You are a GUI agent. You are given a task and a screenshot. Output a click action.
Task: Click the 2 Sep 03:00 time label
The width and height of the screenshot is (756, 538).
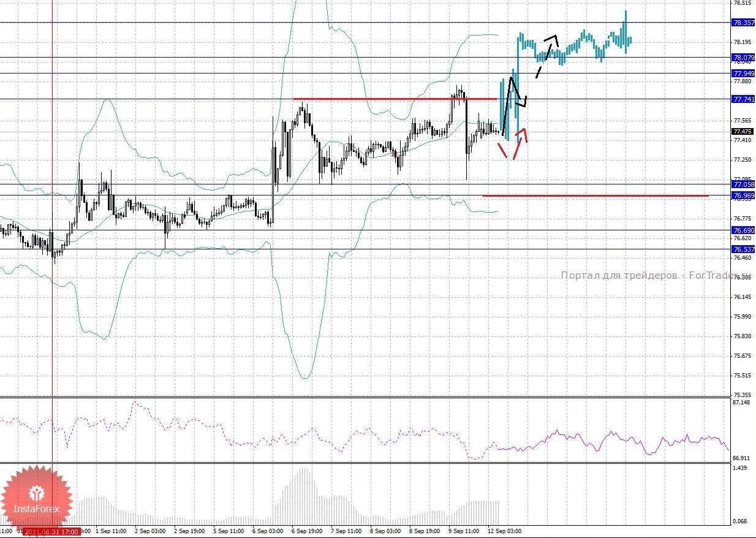150,532
